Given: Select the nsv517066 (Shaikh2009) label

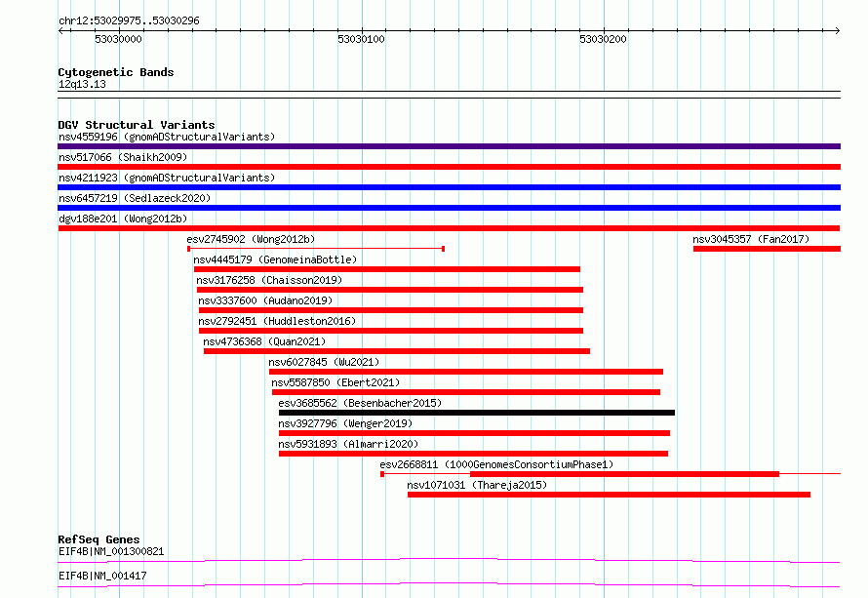Looking at the screenshot, I should pos(123,157).
